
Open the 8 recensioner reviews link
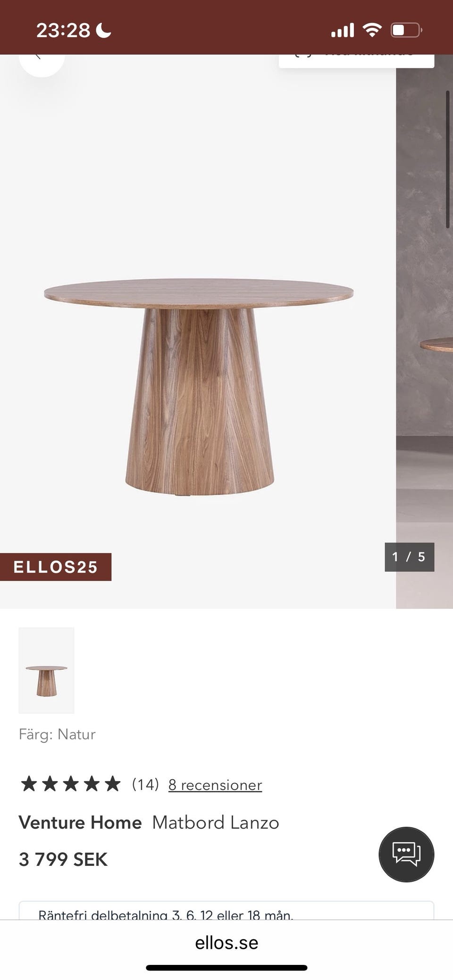pyautogui.click(x=215, y=785)
